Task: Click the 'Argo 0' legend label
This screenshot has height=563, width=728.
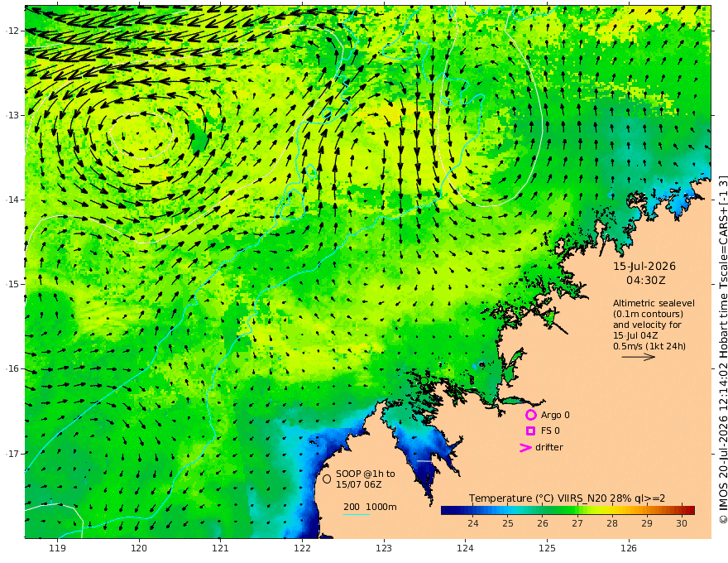Action: click(555, 415)
